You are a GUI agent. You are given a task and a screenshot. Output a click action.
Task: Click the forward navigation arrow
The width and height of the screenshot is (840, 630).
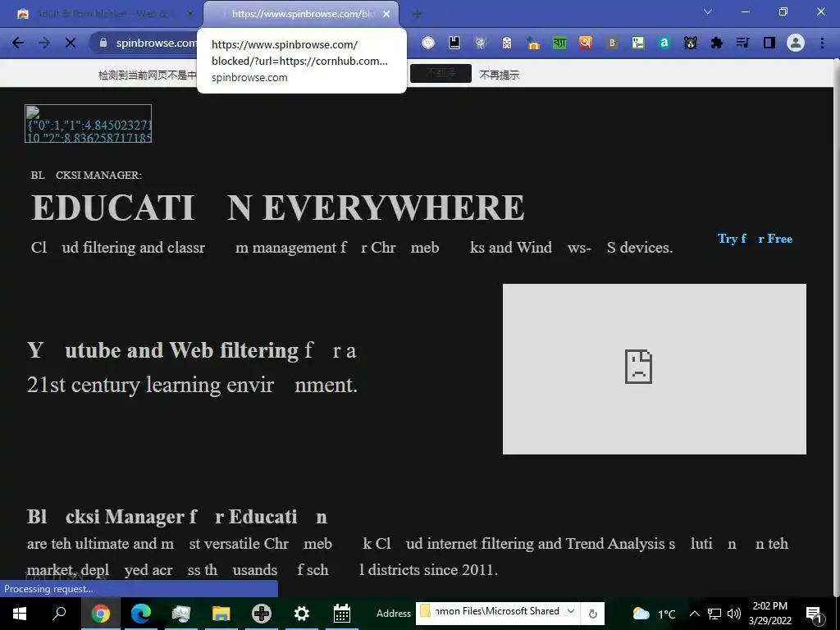tap(44, 43)
